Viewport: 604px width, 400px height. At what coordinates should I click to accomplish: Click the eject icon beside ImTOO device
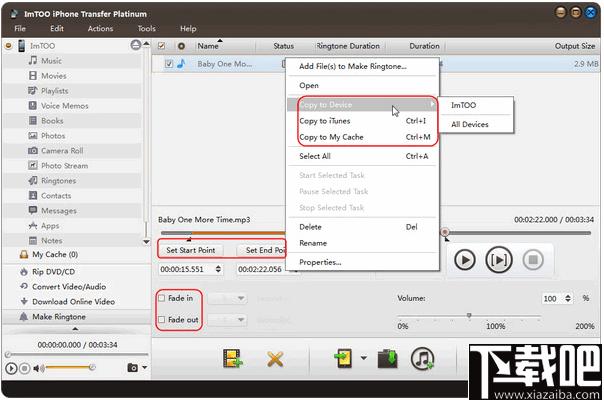(136, 45)
